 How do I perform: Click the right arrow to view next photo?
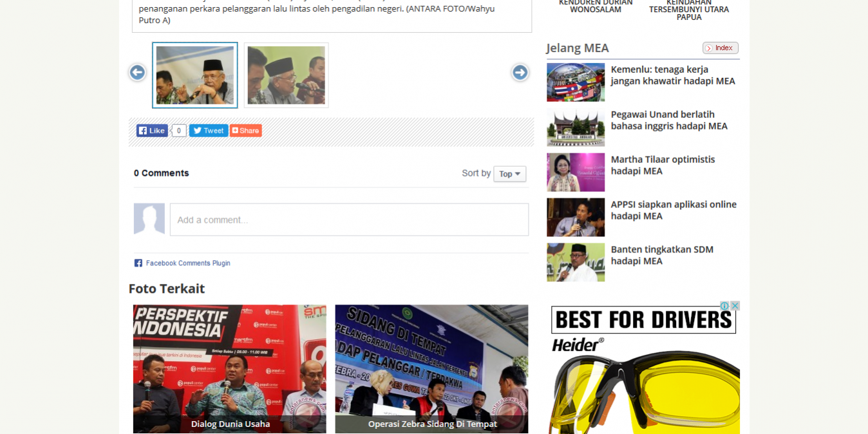520,73
